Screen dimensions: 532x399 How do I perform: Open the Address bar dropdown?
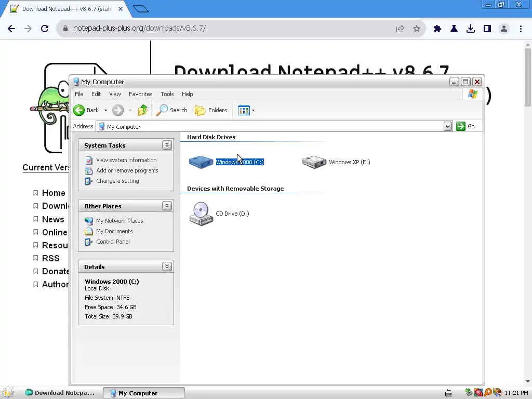447,127
